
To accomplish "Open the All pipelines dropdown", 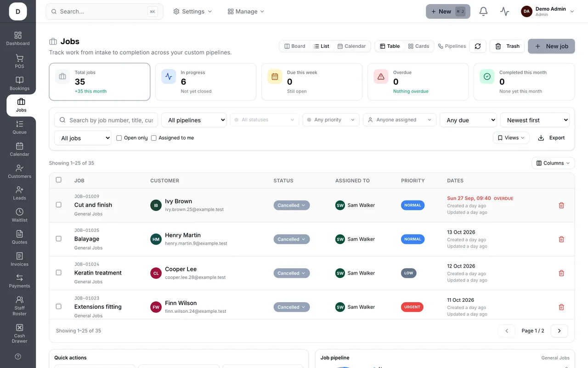I will (x=194, y=120).
